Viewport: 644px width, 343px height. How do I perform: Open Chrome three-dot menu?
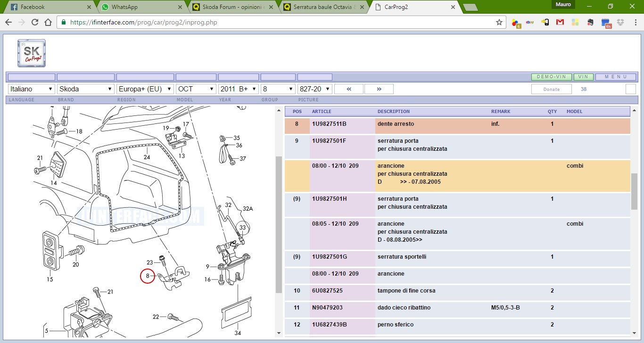[635, 22]
